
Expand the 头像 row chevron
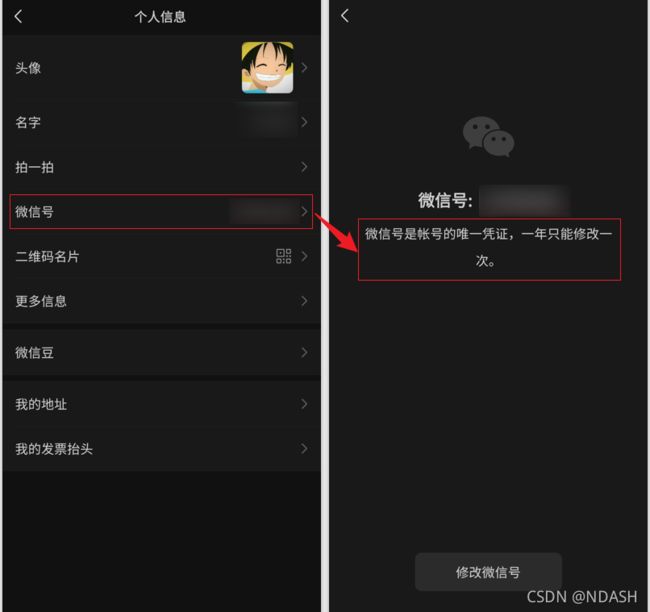point(304,68)
